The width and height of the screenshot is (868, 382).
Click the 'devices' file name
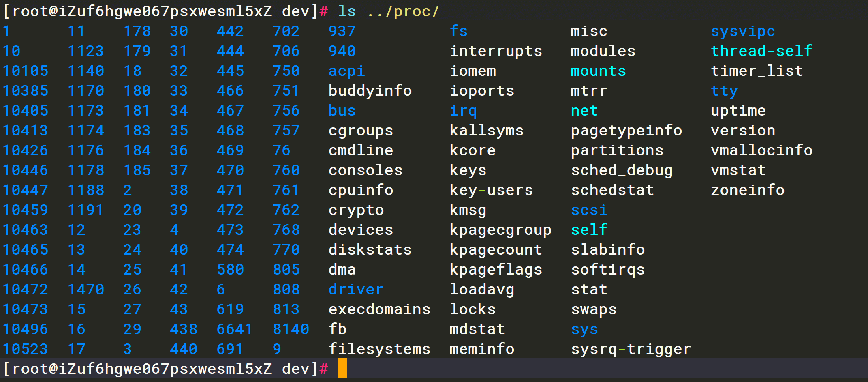tap(361, 230)
